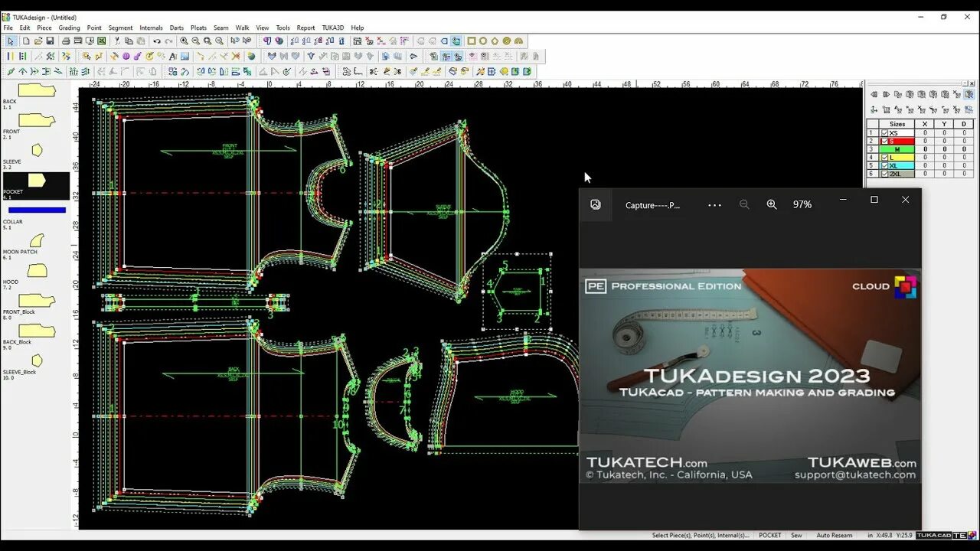This screenshot has width=980, height=551.
Task: Click the printer icon
Action: [x=65, y=41]
